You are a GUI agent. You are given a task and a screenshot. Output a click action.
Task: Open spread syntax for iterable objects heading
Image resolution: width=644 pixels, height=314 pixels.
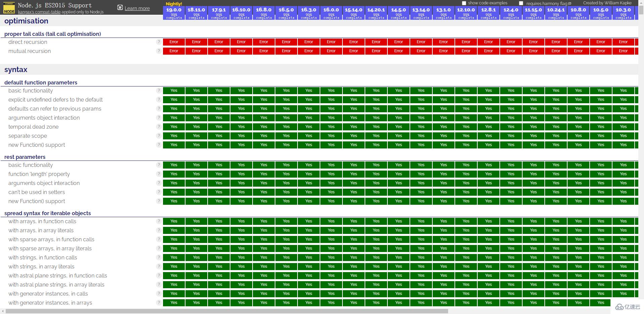(x=48, y=213)
